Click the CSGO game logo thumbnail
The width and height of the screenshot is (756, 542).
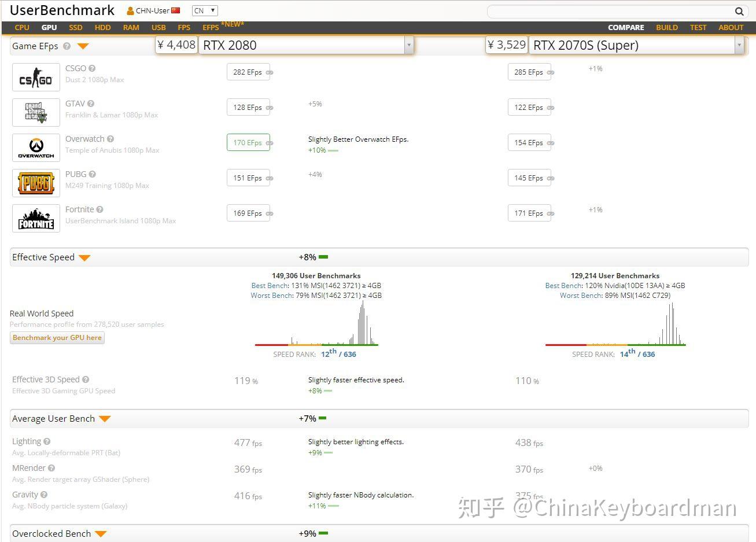point(36,77)
